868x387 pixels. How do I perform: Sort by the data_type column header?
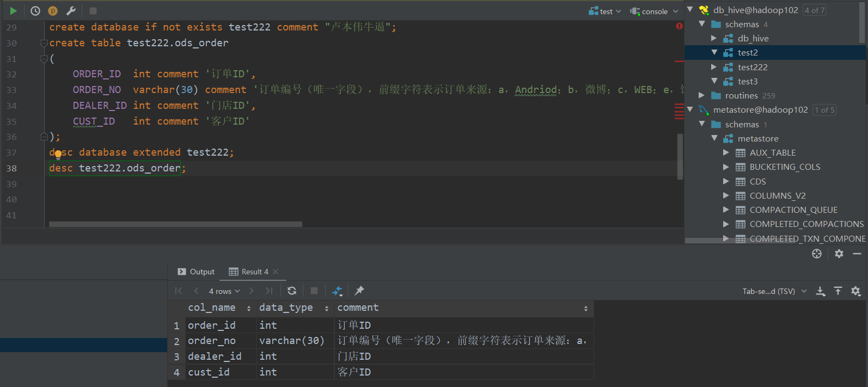(294, 308)
